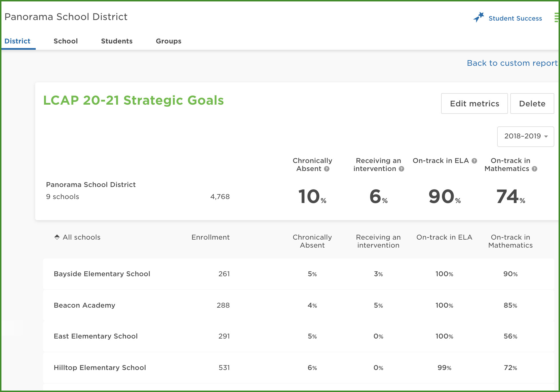Sort by Chronically Absent table column header

coord(312,241)
